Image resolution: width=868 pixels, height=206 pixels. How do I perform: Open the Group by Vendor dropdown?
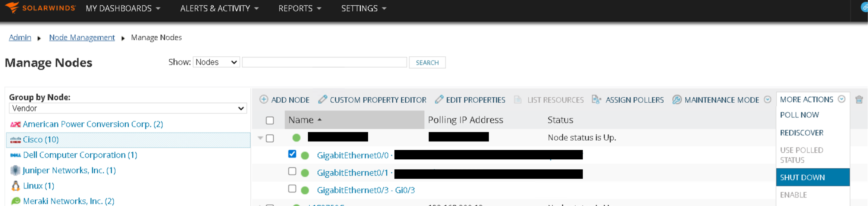pyautogui.click(x=128, y=108)
